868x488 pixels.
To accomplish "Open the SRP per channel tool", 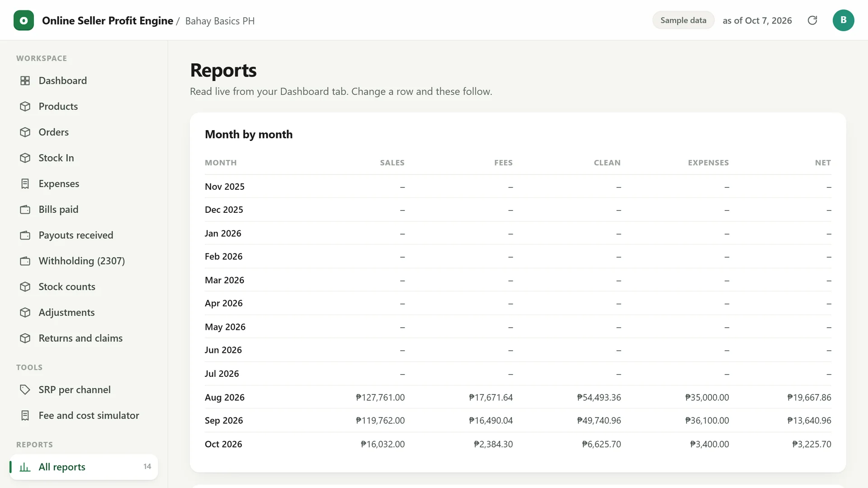I will (x=84, y=389).
